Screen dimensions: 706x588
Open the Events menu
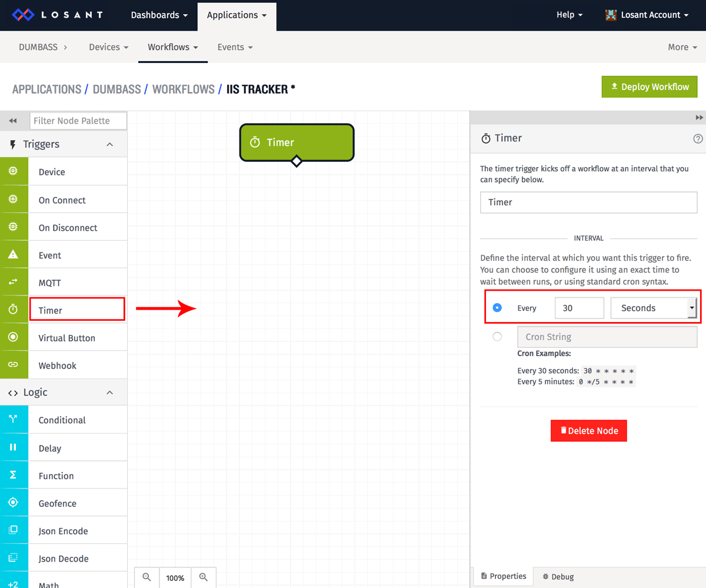tap(235, 47)
